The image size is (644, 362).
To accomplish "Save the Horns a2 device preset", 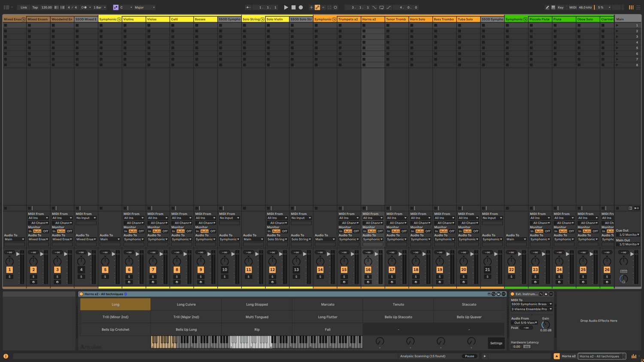I will (x=498, y=294).
